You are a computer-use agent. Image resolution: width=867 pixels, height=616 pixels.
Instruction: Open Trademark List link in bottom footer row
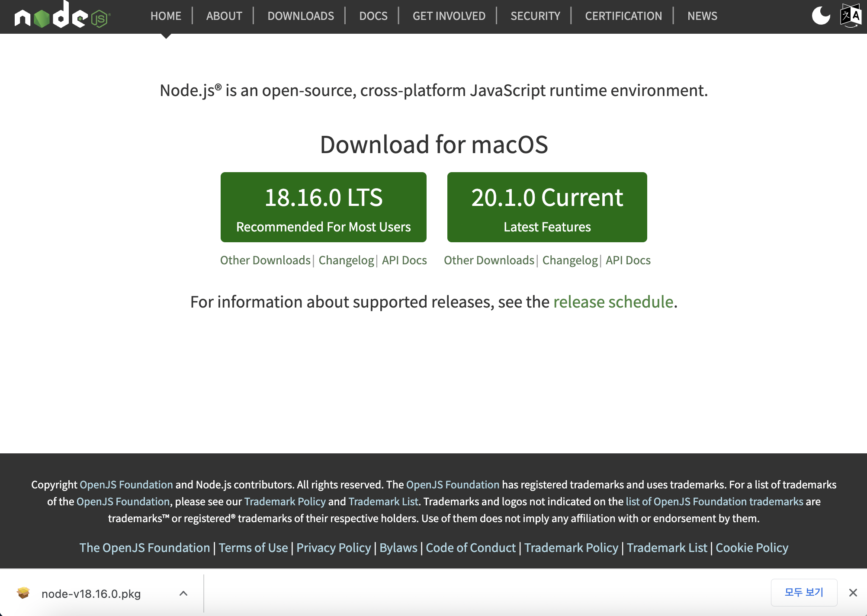pos(667,548)
